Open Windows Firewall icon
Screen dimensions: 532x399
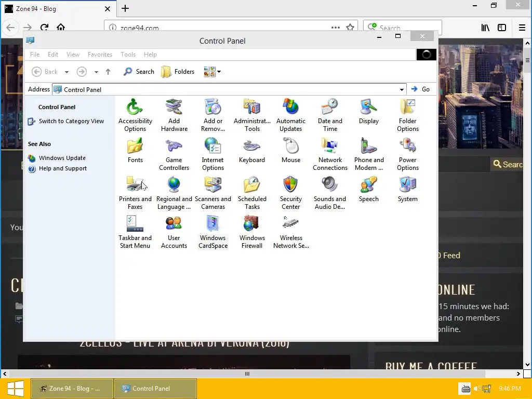(252, 232)
